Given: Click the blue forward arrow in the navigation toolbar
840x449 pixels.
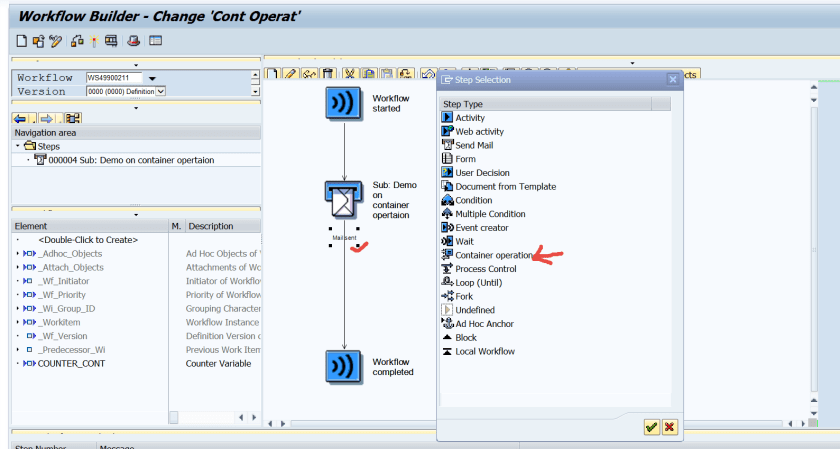Looking at the screenshot, I should click(x=47, y=118).
